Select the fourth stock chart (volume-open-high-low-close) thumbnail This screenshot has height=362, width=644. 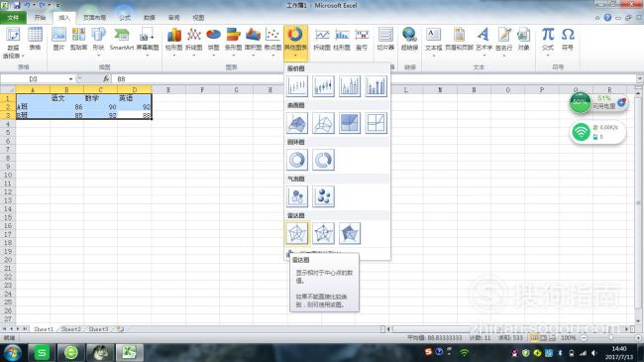click(376, 86)
